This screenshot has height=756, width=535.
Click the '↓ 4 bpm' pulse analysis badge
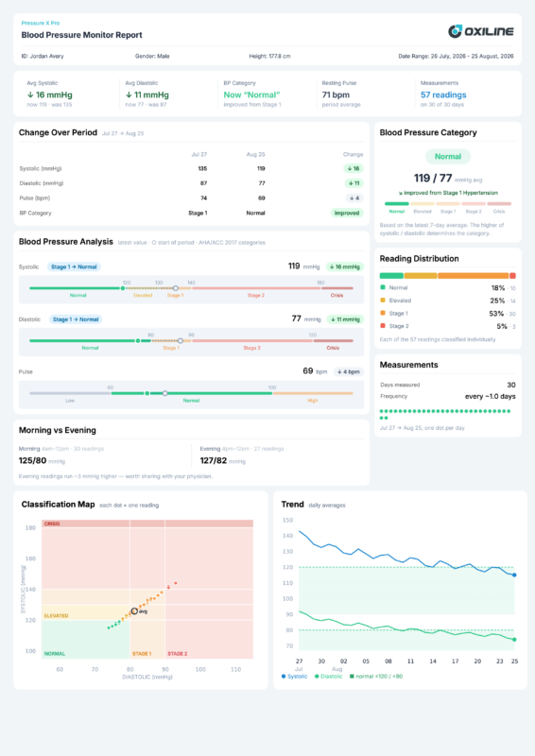click(x=349, y=371)
